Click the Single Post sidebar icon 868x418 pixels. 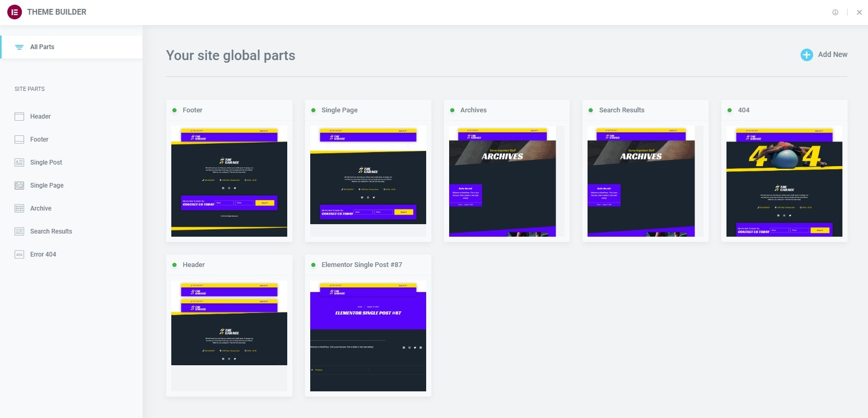[x=19, y=162]
